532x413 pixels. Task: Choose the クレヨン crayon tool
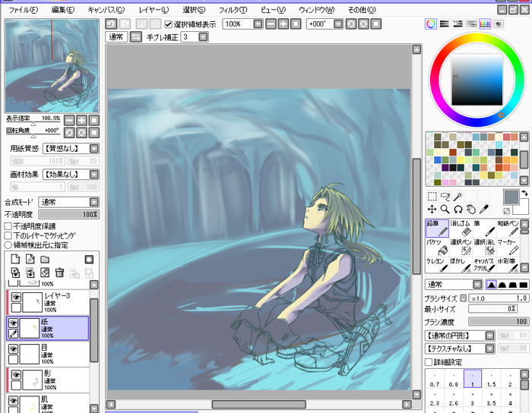point(437,265)
